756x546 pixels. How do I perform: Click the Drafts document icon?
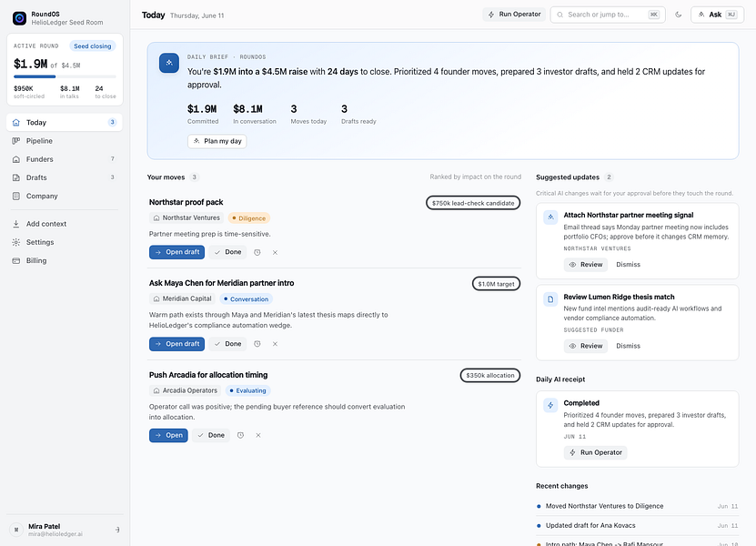[x=15, y=177]
